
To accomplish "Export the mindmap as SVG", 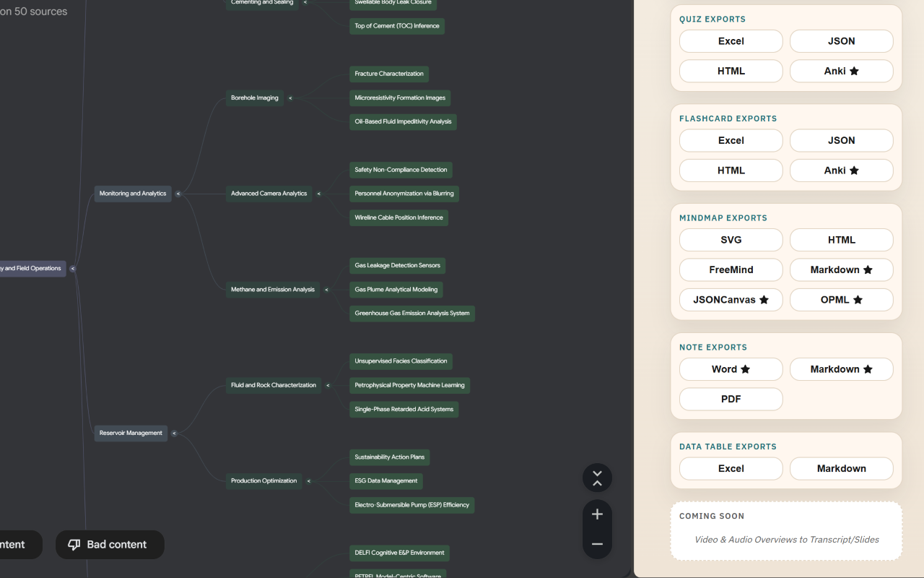I will pos(731,239).
